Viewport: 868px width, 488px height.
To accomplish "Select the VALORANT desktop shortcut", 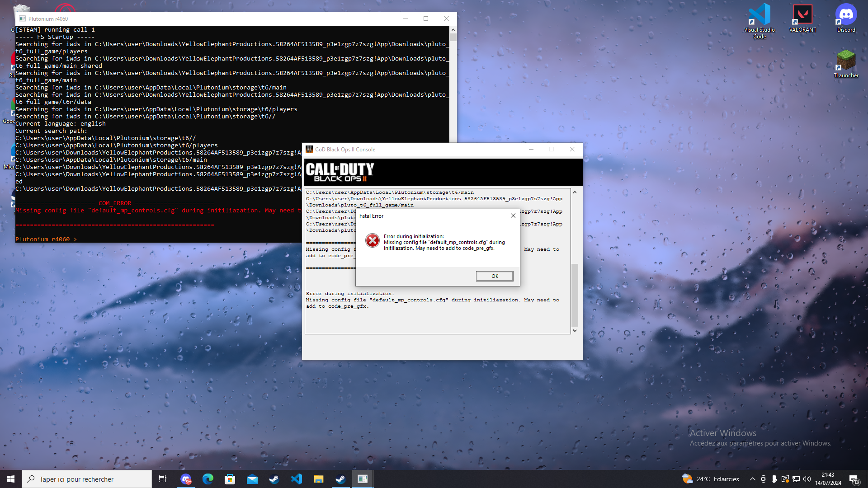I will (802, 18).
